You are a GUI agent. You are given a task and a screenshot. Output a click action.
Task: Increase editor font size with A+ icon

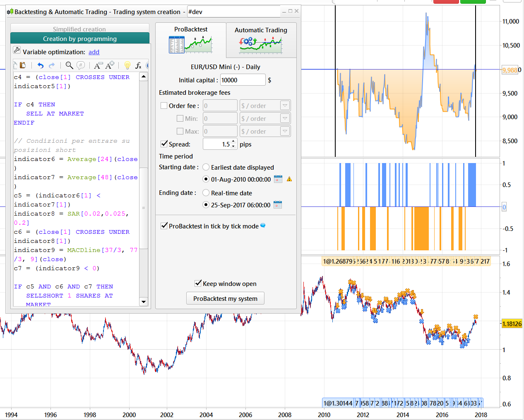point(110,65)
